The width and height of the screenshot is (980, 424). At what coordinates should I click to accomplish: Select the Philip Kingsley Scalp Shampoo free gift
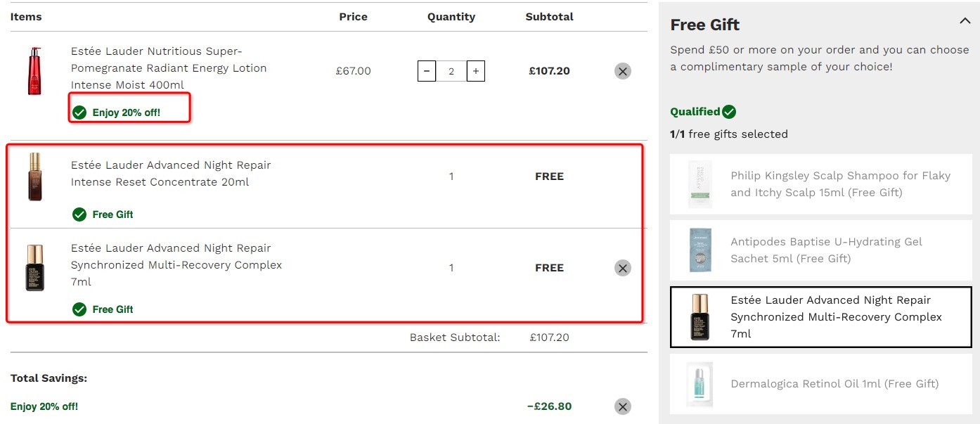(821, 184)
